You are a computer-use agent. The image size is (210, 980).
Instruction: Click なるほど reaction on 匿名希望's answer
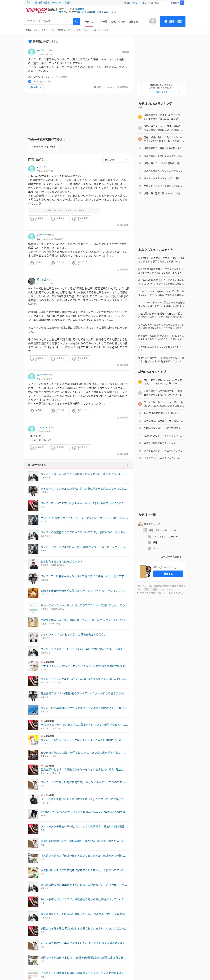pyautogui.click(x=38, y=358)
